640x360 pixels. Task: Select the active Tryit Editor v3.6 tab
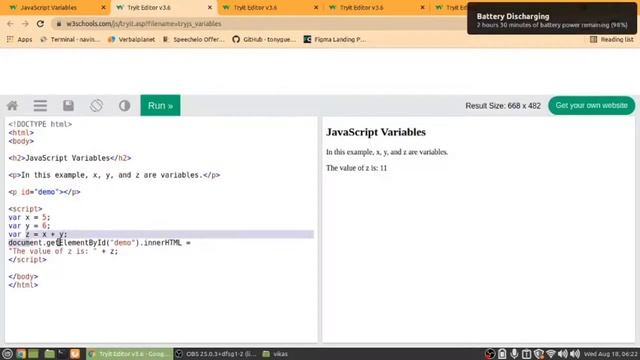click(x=163, y=7)
